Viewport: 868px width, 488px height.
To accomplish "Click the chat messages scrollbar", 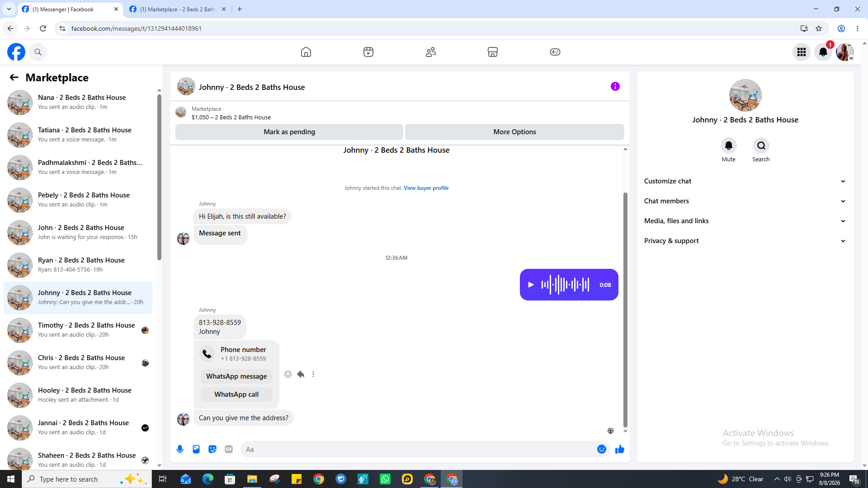I will (625, 310).
